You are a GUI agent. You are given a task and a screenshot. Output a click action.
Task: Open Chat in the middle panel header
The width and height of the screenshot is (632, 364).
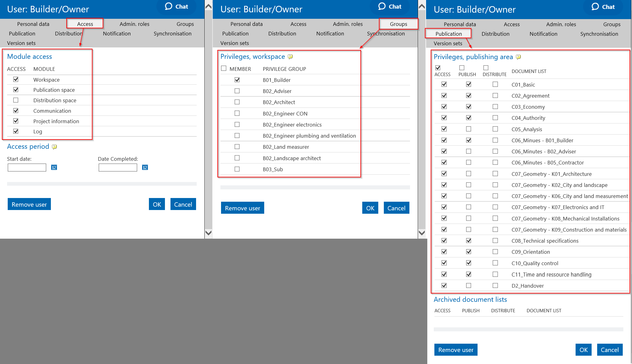390,6
